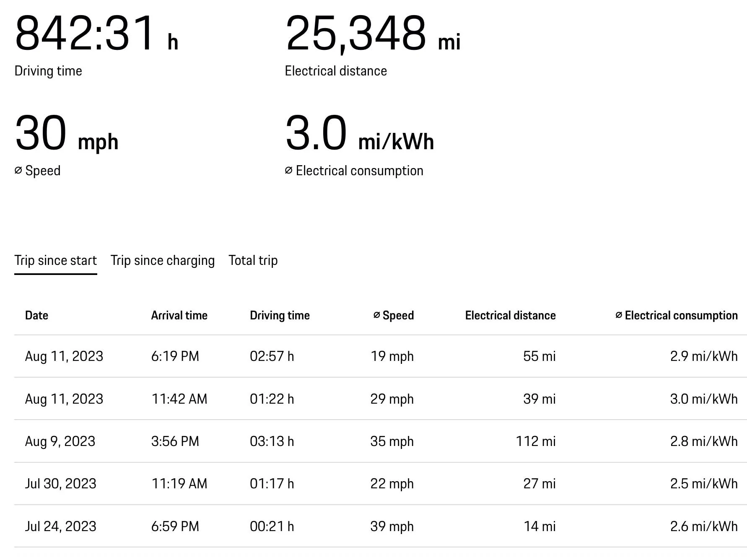Image resolution: width=747 pixels, height=560 pixels.
Task: Select the Trip since start tab
Action: click(x=56, y=261)
